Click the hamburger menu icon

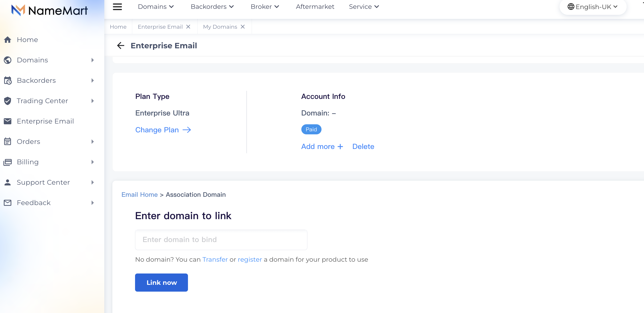point(117,7)
